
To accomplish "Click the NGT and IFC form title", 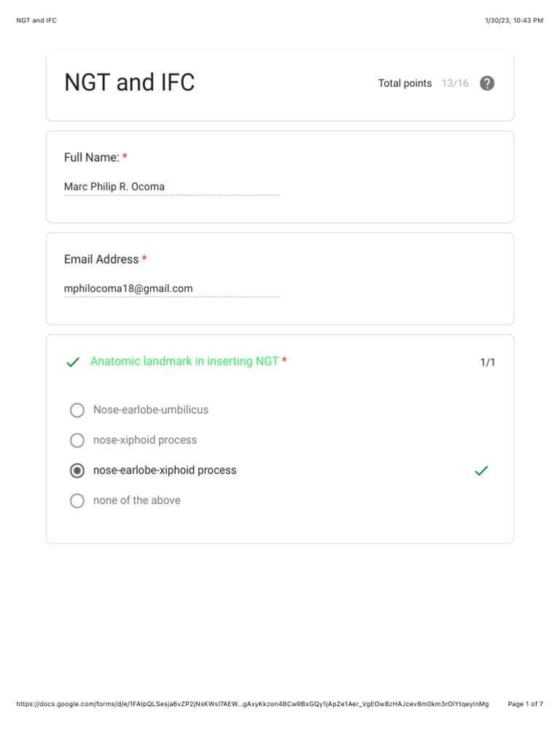I will point(130,82).
